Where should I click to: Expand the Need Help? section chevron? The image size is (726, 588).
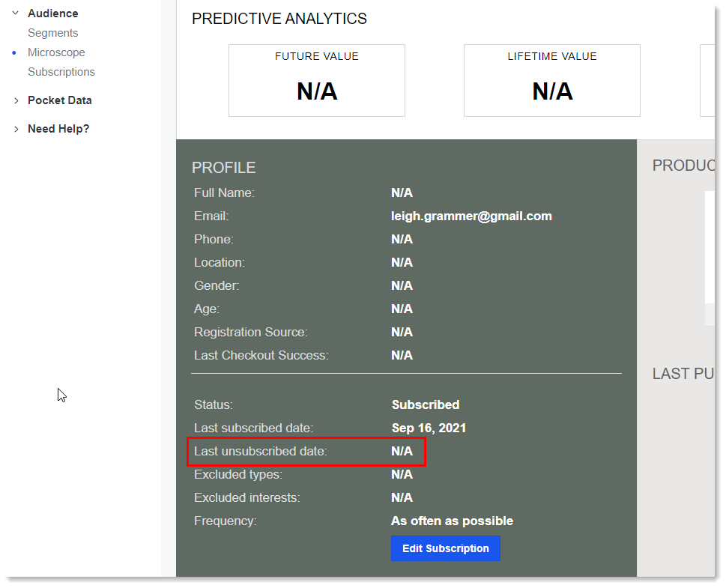(x=16, y=129)
